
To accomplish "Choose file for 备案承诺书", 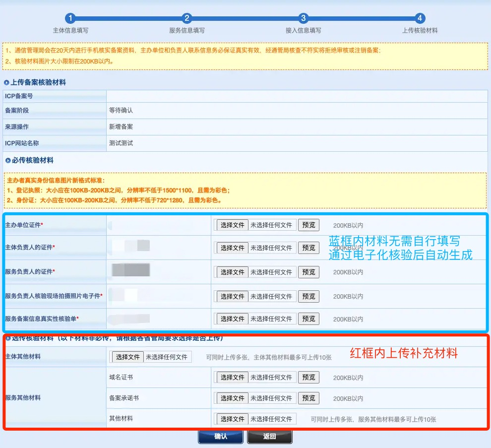I will (x=232, y=398).
